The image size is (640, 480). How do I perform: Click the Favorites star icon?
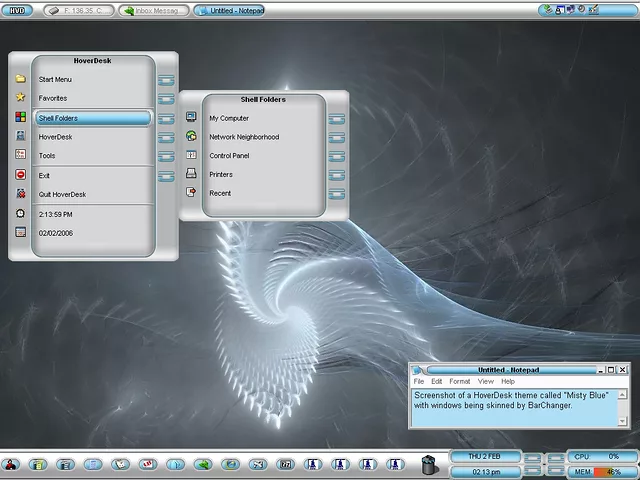[20, 98]
